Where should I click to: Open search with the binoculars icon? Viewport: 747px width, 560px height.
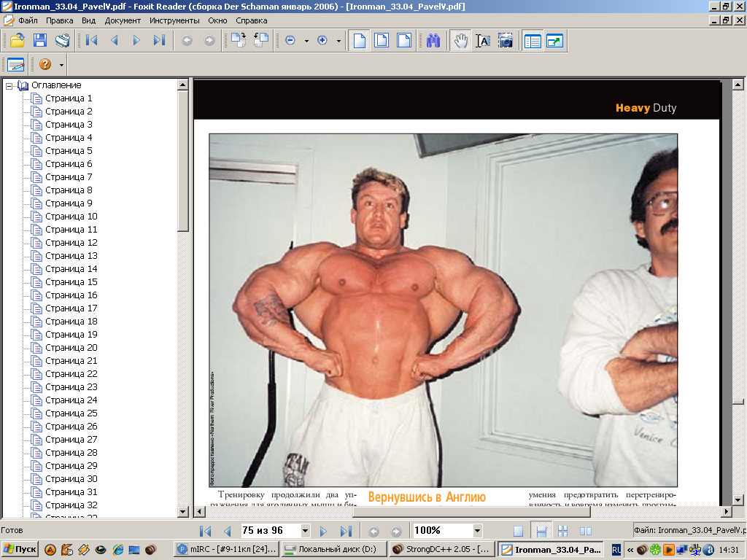(433, 41)
